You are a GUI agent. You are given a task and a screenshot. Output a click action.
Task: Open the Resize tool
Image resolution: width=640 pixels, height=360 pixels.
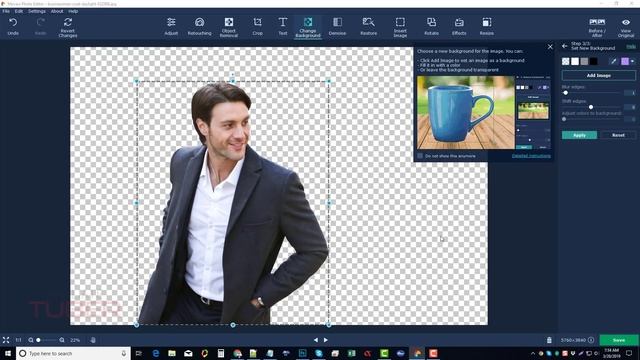[x=487, y=27]
